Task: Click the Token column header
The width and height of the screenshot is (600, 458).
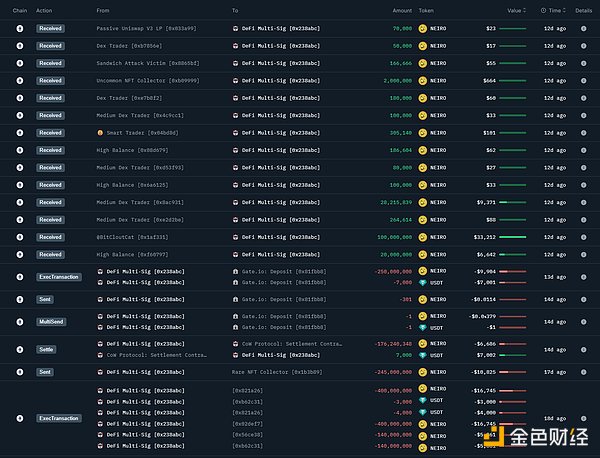Action: click(426, 10)
